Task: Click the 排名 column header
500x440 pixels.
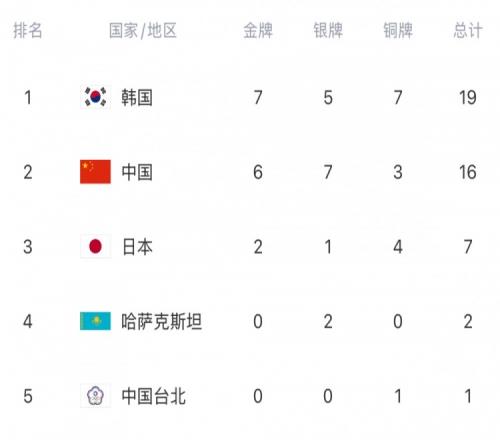Action: [x=28, y=30]
